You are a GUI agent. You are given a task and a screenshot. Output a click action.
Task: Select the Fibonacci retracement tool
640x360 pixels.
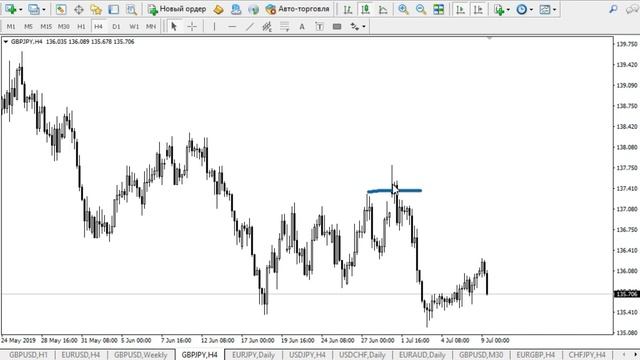pyautogui.click(x=284, y=27)
